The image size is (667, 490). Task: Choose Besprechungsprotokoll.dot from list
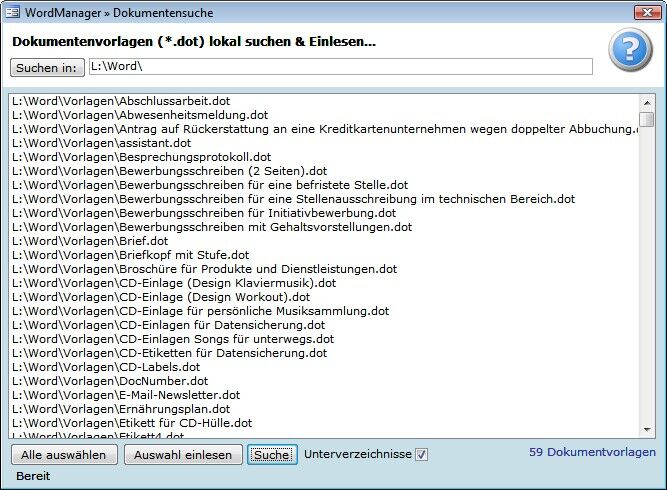141,157
